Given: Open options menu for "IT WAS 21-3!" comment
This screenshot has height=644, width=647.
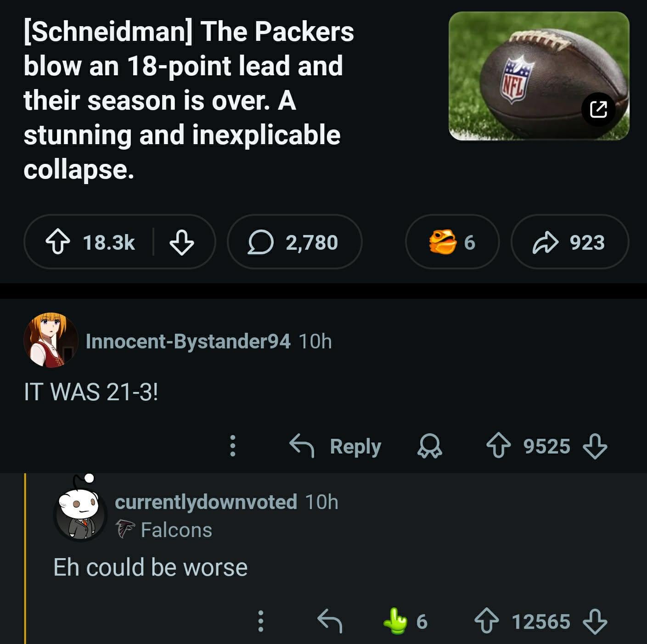Looking at the screenshot, I should (233, 446).
